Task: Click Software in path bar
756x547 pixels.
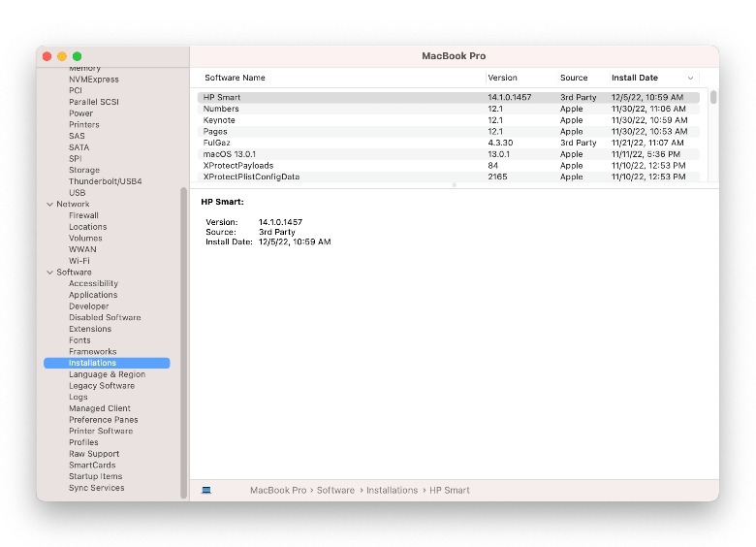Action: click(335, 490)
